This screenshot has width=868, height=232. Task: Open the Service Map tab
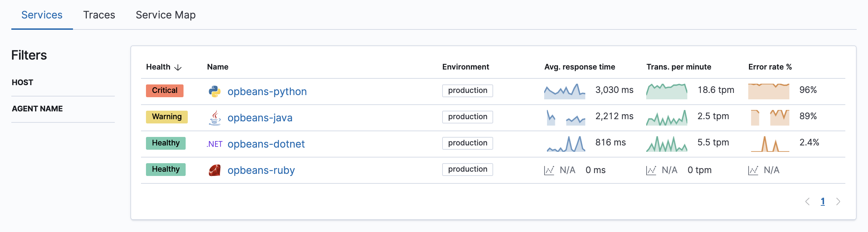click(165, 15)
